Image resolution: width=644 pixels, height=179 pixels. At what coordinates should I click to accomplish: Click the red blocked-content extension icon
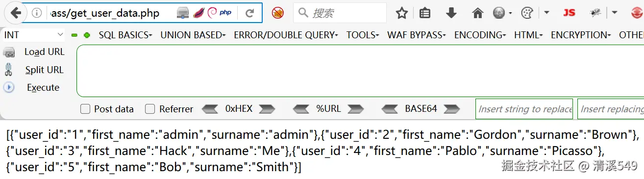[x=278, y=13]
